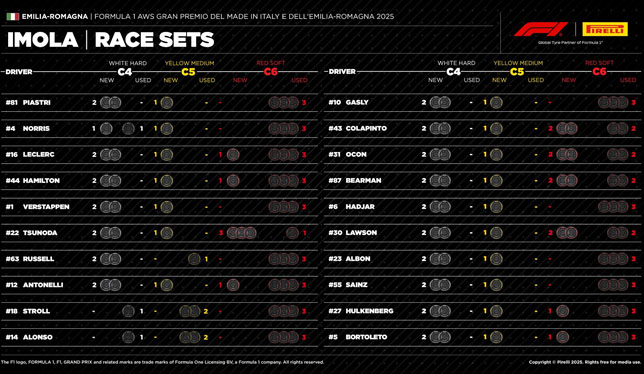The width and height of the screenshot is (644, 374).
Task: Click Gasly's used soft tyre icons
Action: 613,102
